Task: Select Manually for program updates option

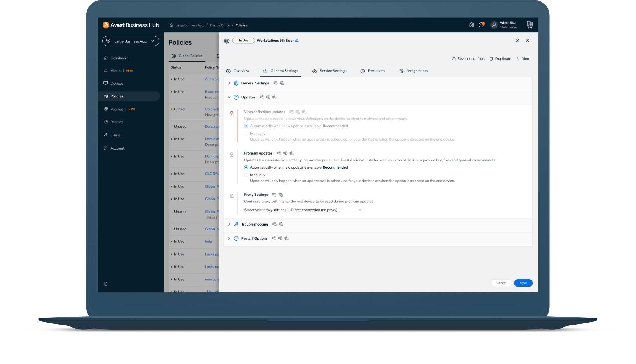Action: tap(246, 175)
